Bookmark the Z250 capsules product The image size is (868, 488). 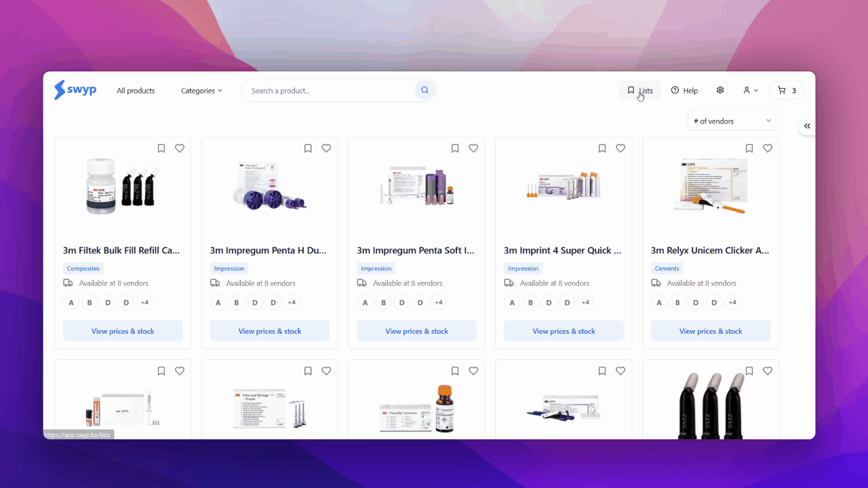pos(749,371)
